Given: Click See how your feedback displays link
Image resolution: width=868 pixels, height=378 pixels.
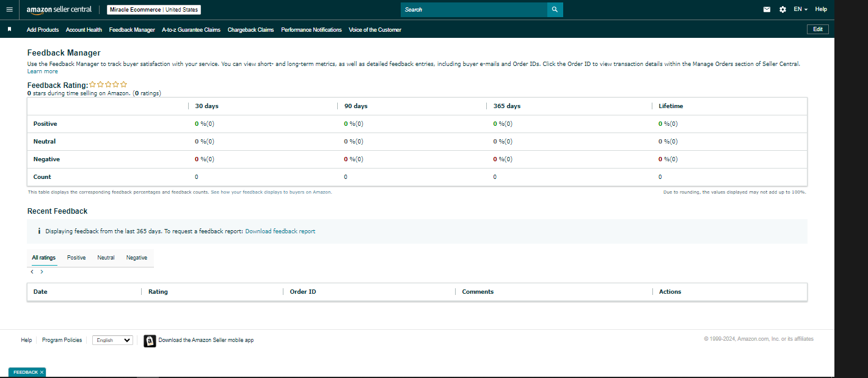Looking at the screenshot, I should [x=271, y=192].
